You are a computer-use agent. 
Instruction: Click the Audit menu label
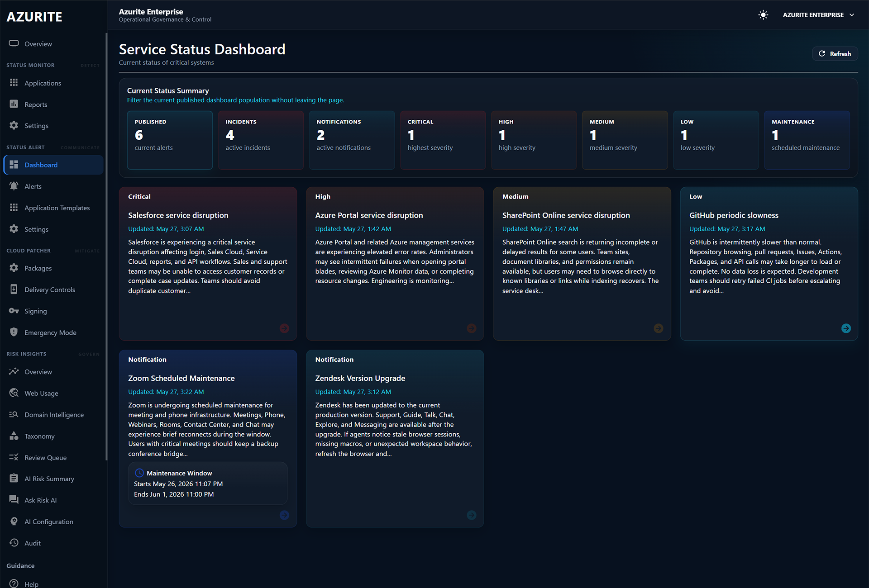point(33,543)
